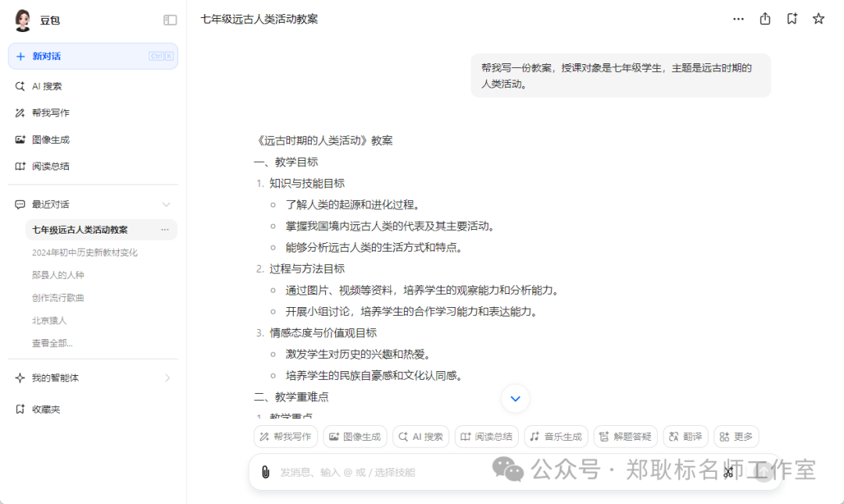Select the 阅读总结 skill chip
This screenshot has height=504, width=844.
point(487,437)
